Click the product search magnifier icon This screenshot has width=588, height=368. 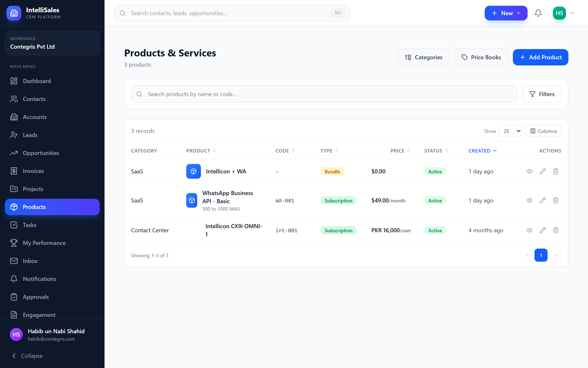(139, 94)
